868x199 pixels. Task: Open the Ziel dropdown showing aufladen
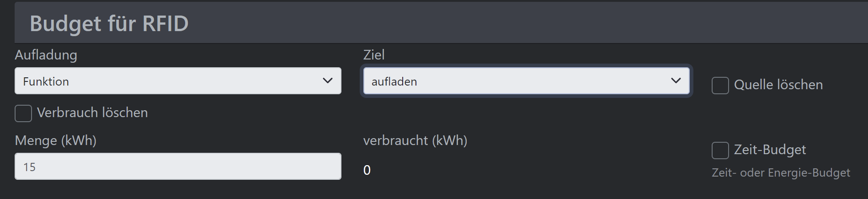[526, 81]
